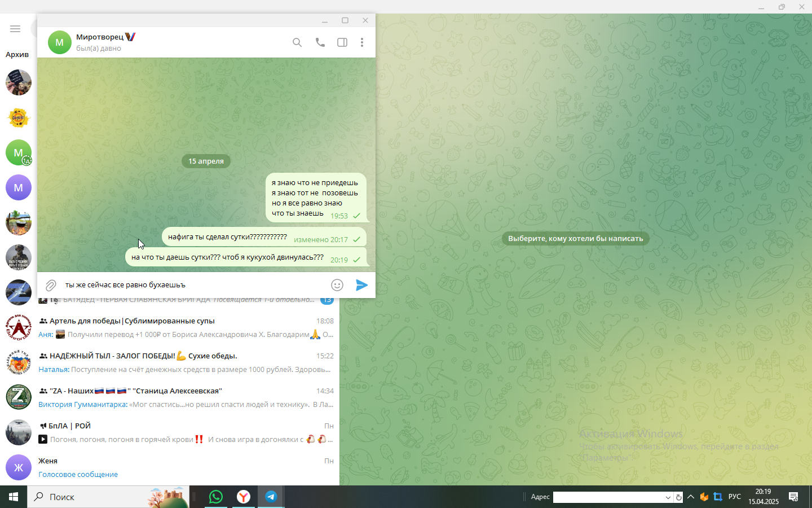Click the tray crop/snip tool icon

[x=718, y=497]
